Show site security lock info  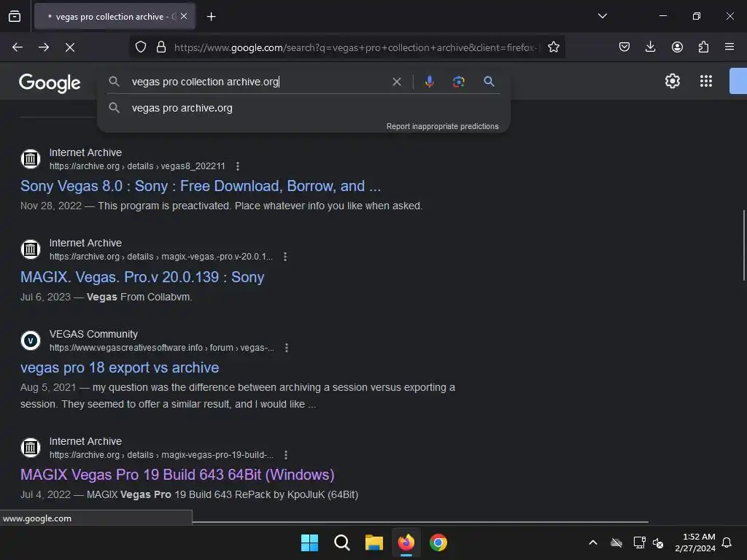[161, 47]
